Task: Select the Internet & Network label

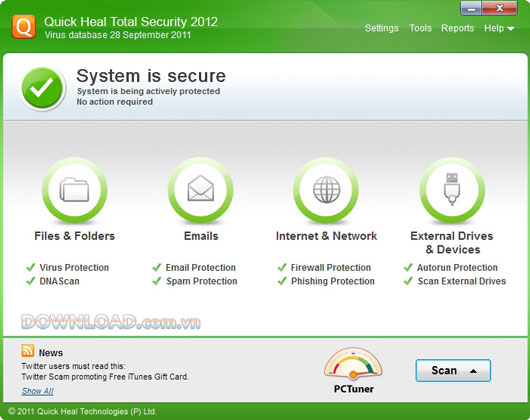Action: point(326,236)
